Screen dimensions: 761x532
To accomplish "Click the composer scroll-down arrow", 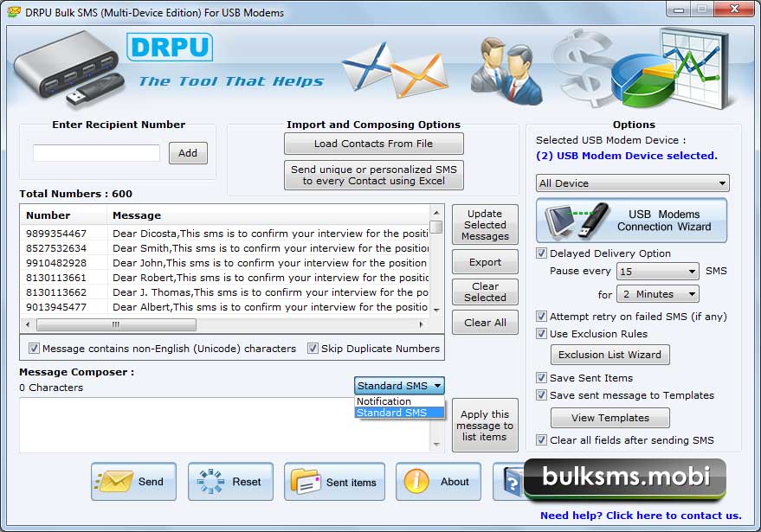I will click(x=436, y=445).
